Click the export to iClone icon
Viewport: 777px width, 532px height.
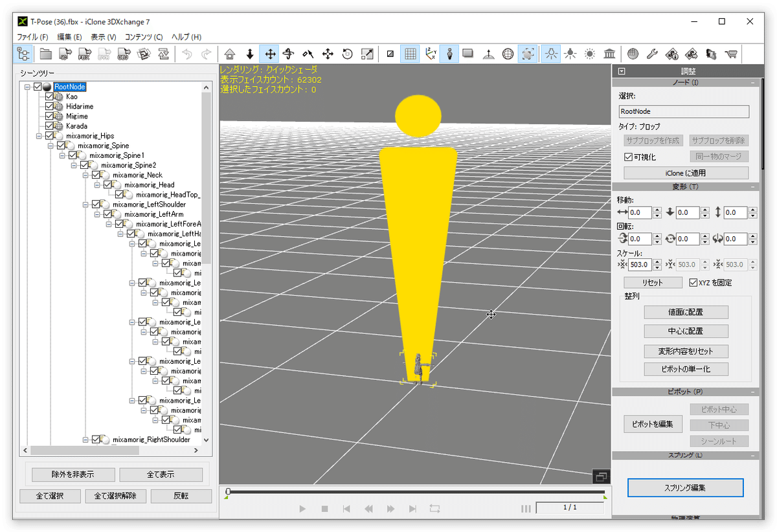65,54
